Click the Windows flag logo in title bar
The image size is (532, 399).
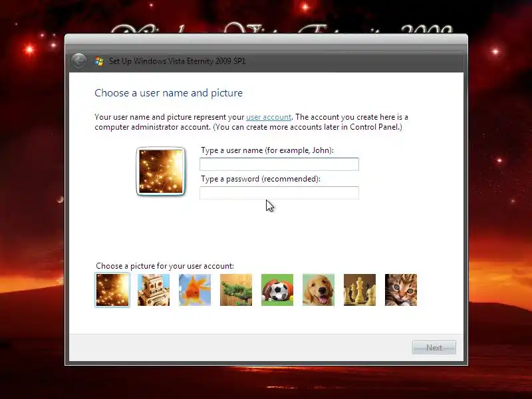(x=99, y=61)
